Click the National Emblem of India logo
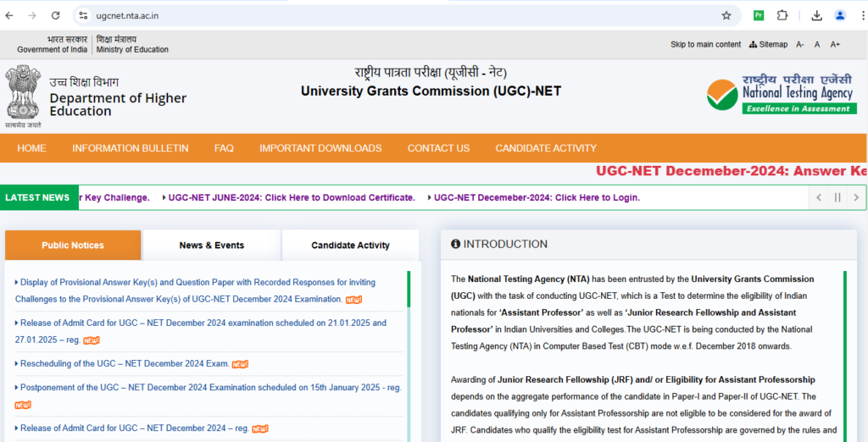Screen dimensions: 868x442 23,97
